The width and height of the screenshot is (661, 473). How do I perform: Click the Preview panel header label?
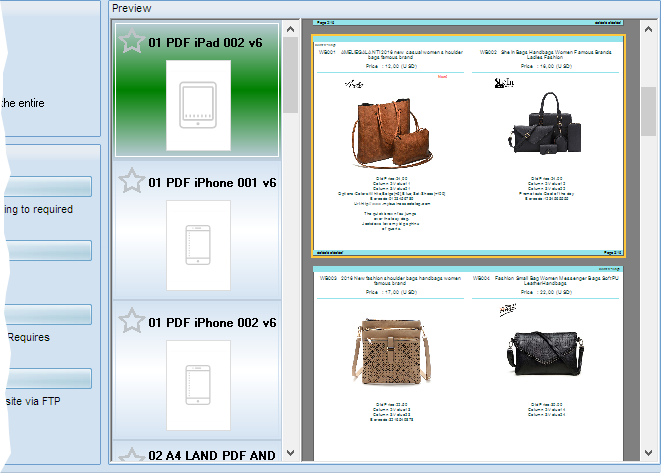(132, 8)
